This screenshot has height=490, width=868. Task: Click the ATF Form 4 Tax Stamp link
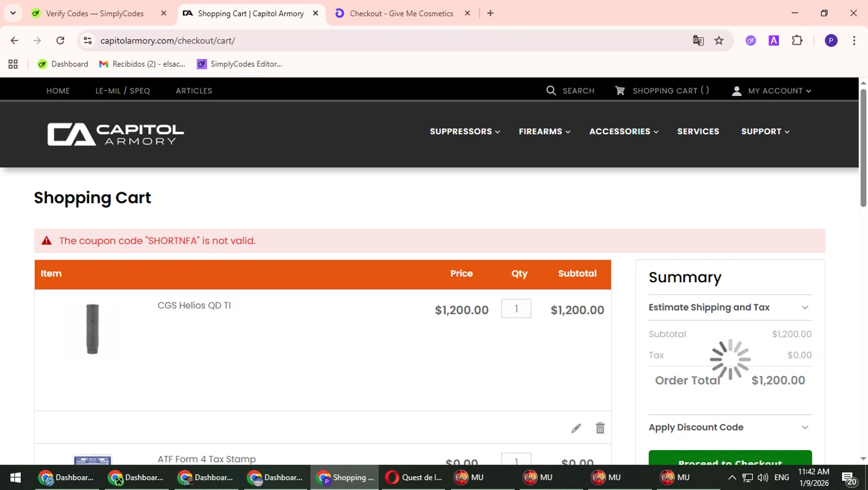[207, 459]
